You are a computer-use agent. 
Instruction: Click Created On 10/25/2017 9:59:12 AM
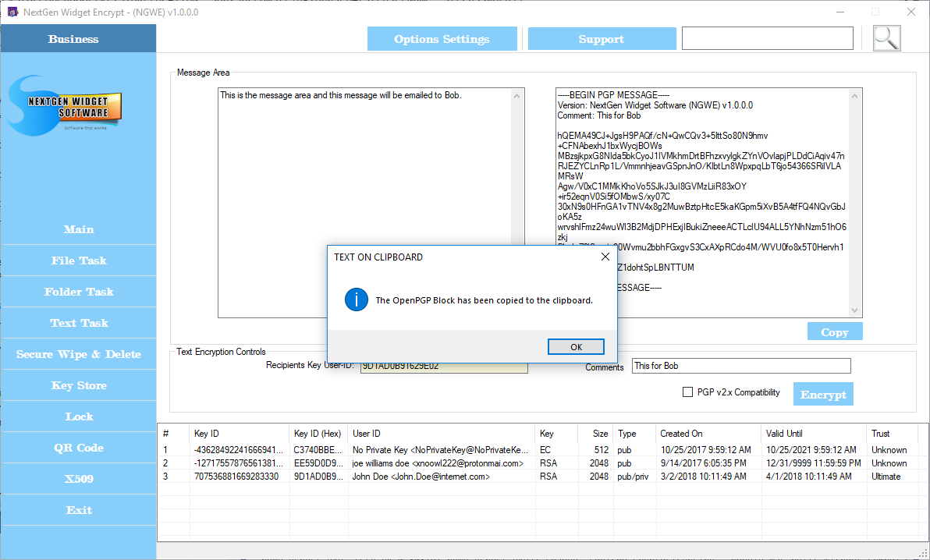click(x=706, y=450)
